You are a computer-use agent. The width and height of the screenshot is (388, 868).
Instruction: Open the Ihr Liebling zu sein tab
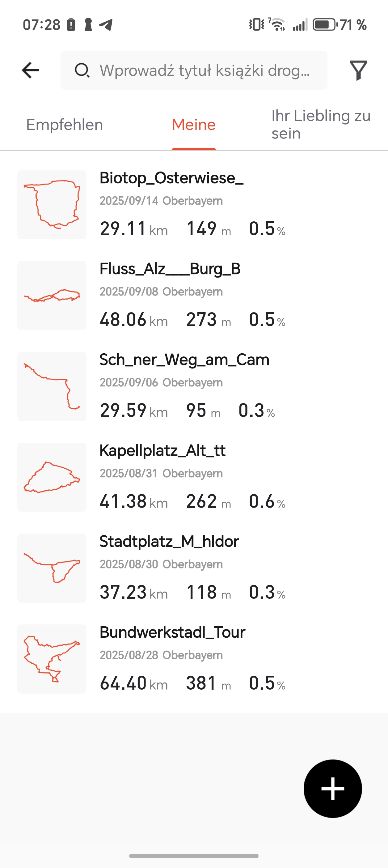321,125
